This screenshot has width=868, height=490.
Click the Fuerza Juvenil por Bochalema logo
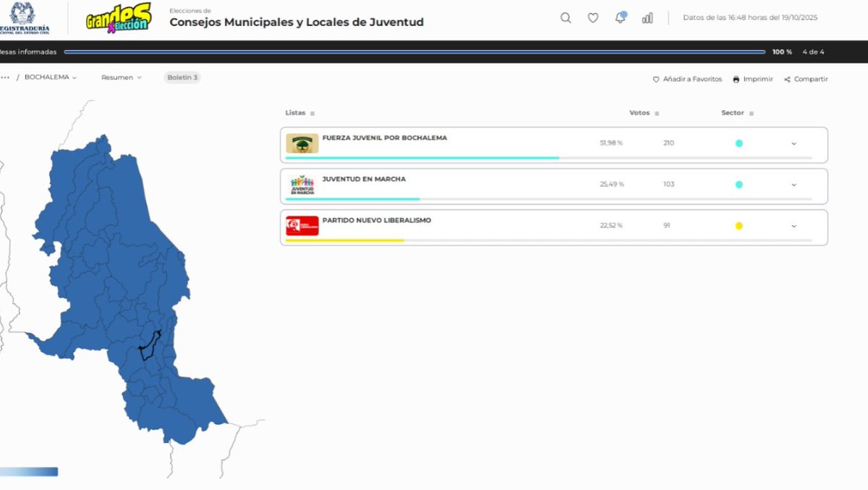pos(302,143)
